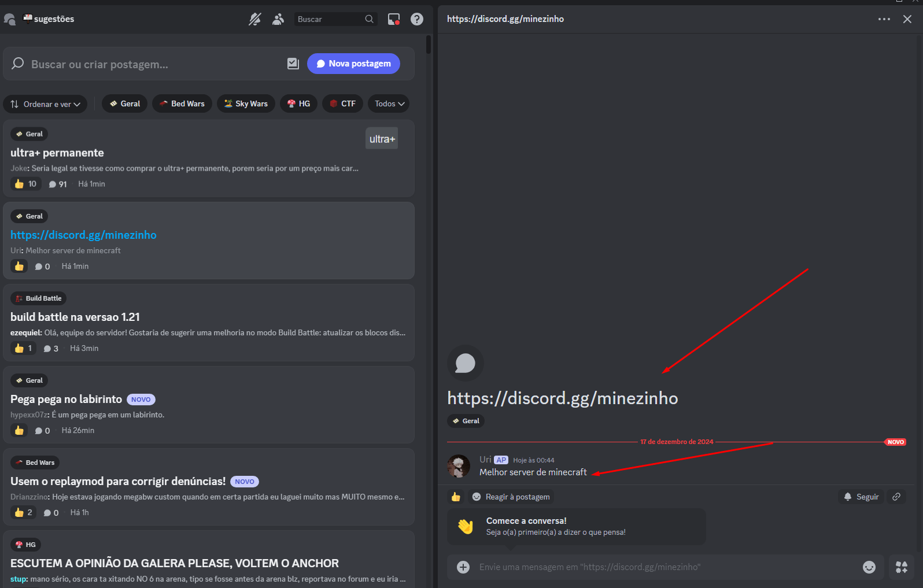Image resolution: width=923 pixels, height=588 pixels.
Task: Click the 'Nova postagem' button
Action: [x=353, y=64]
